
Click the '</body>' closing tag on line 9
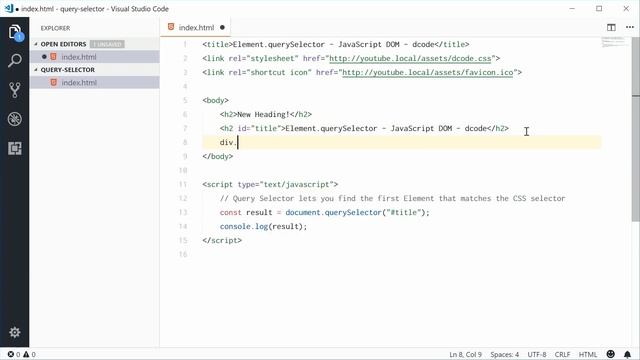point(218,156)
